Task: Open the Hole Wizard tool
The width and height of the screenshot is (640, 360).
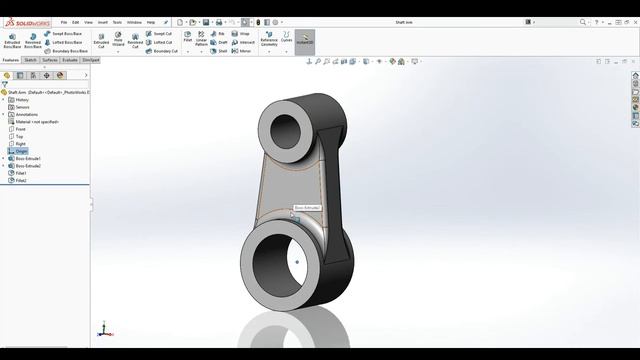Action: point(118,39)
